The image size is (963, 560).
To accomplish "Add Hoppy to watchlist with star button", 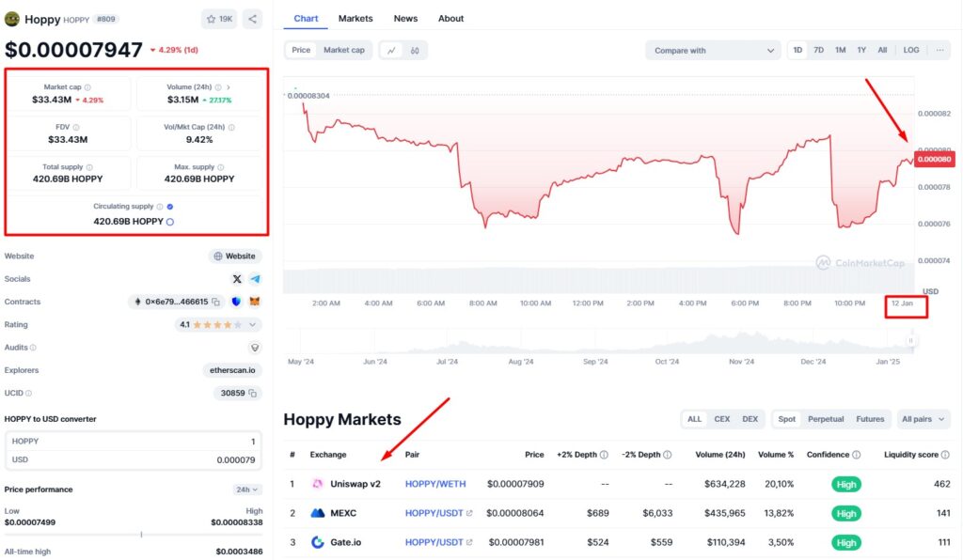I will pyautogui.click(x=219, y=19).
